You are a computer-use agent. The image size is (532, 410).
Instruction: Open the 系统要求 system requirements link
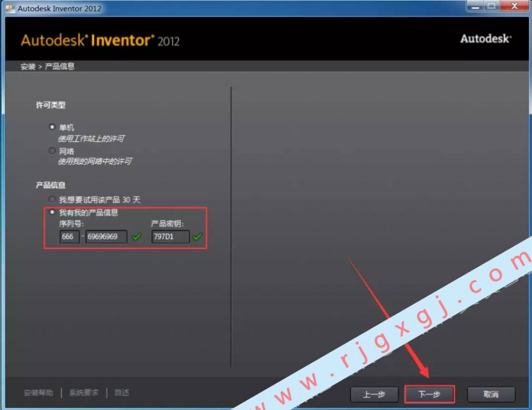(84, 393)
